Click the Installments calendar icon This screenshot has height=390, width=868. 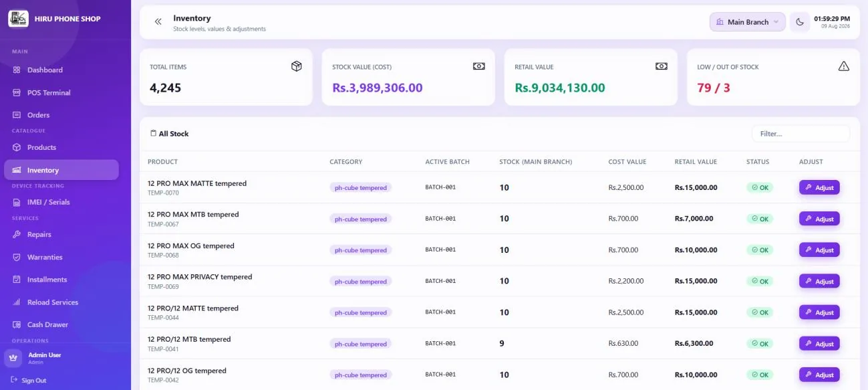click(x=17, y=280)
